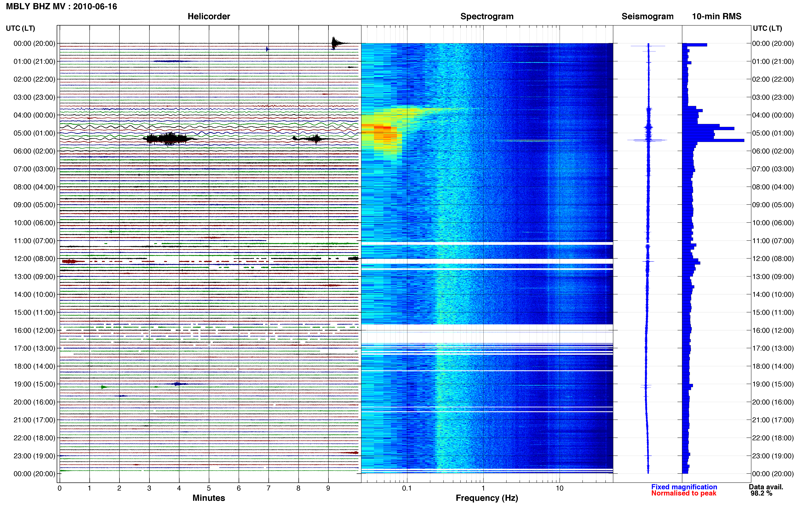The image size is (812, 508).
Task: Click the '0.1' frequency tick label
Action: [x=407, y=488]
